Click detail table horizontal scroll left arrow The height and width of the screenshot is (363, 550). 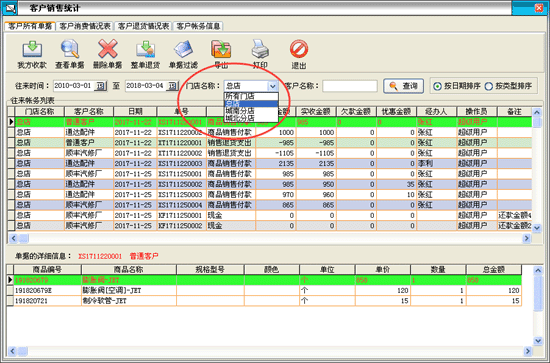pos(12,351)
